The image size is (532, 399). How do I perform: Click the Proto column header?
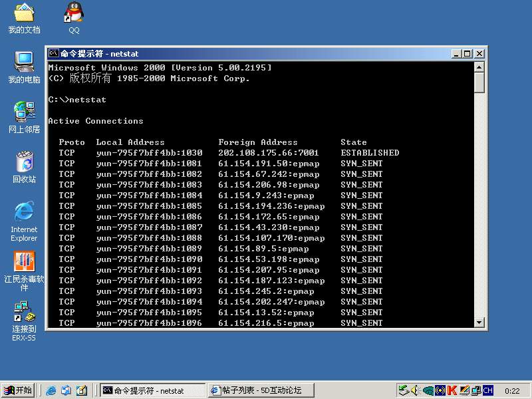(x=72, y=142)
